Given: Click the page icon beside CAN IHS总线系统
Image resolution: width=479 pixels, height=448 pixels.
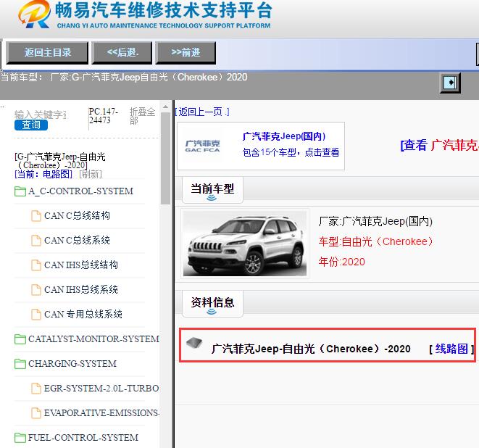Looking at the screenshot, I should tap(36, 290).
